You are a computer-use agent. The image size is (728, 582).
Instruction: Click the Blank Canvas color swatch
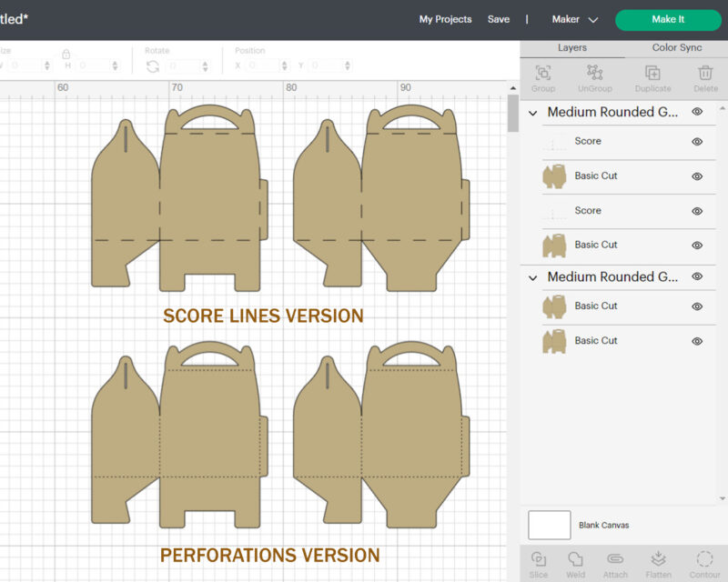pos(550,525)
